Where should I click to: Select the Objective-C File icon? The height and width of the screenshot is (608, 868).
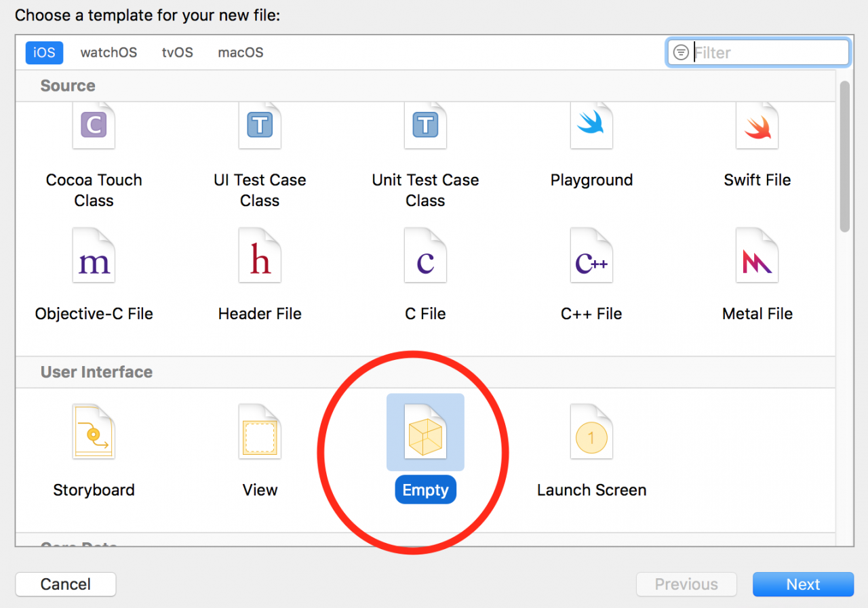tap(94, 255)
